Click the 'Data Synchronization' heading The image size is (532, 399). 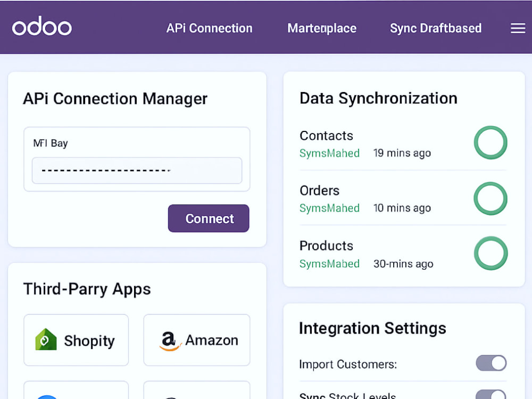point(378,99)
